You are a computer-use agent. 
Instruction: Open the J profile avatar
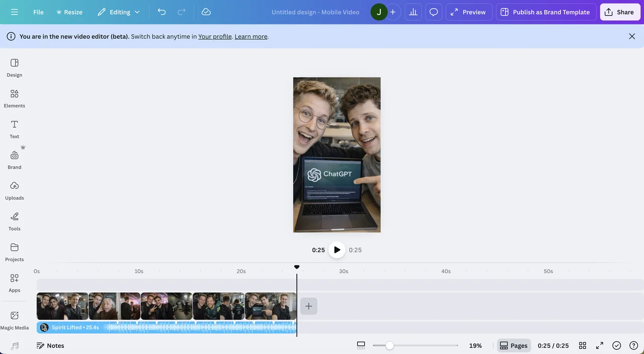tap(379, 12)
